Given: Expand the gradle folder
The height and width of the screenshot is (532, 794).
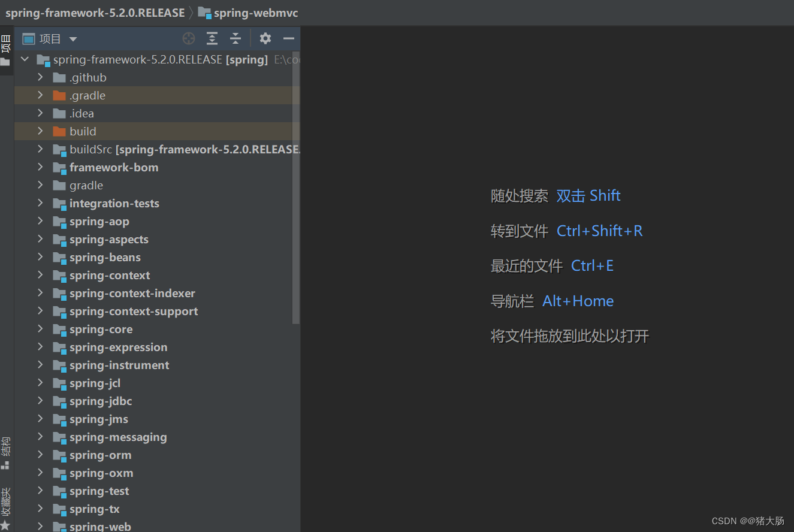Looking at the screenshot, I should pyautogui.click(x=40, y=185).
